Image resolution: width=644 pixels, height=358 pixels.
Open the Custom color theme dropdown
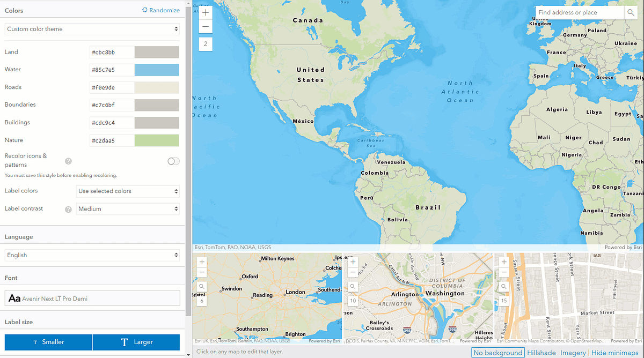coord(91,29)
